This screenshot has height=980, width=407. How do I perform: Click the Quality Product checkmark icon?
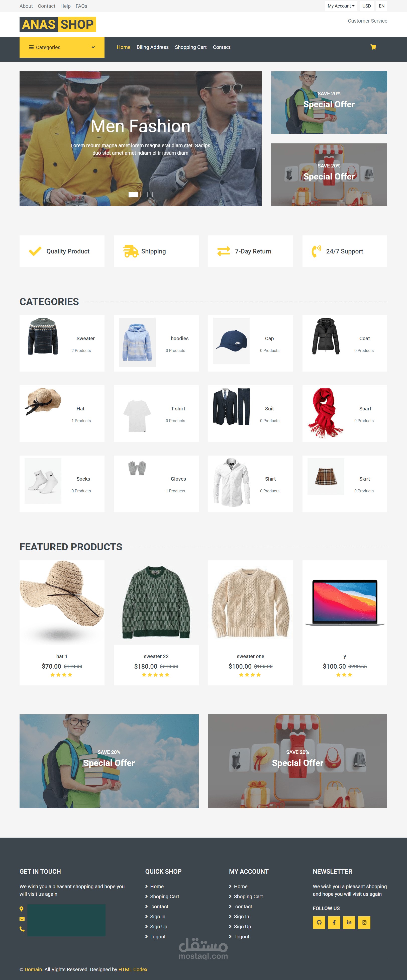(x=35, y=251)
